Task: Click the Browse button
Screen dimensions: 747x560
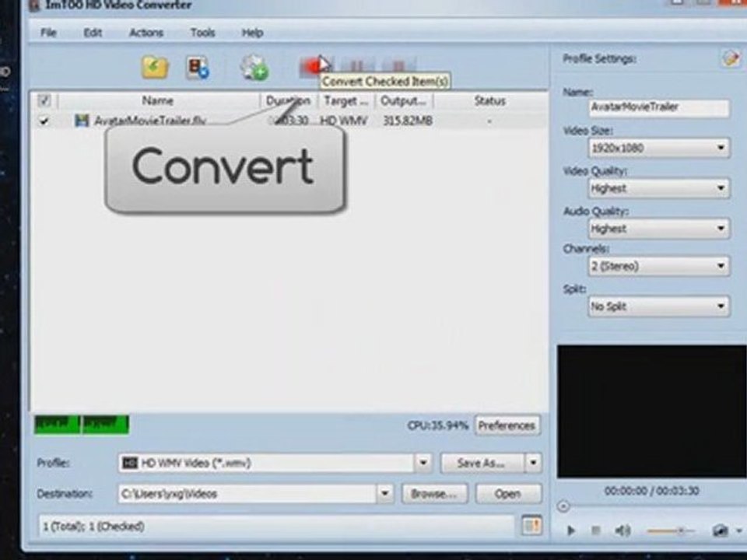Action: click(434, 494)
